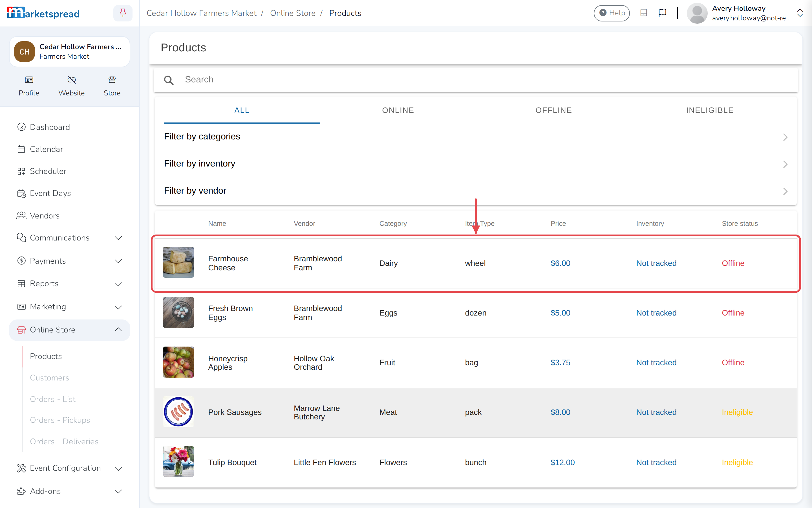Expand the Add-ons menu
This screenshot has height=508, width=812.
point(69,491)
